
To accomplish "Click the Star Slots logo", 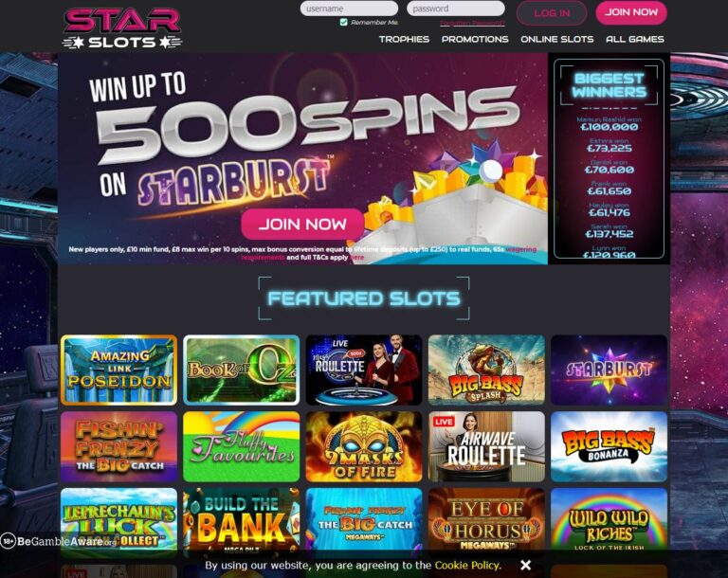I will (x=121, y=27).
